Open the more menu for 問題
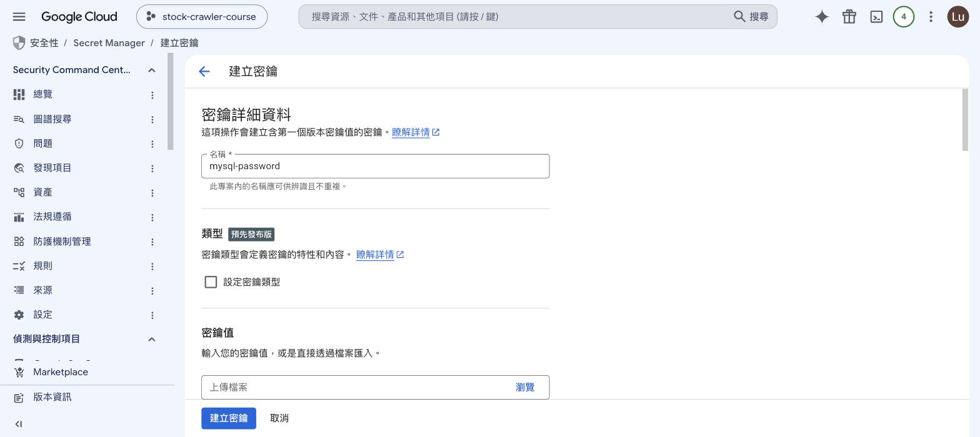980x437 pixels. [x=152, y=144]
